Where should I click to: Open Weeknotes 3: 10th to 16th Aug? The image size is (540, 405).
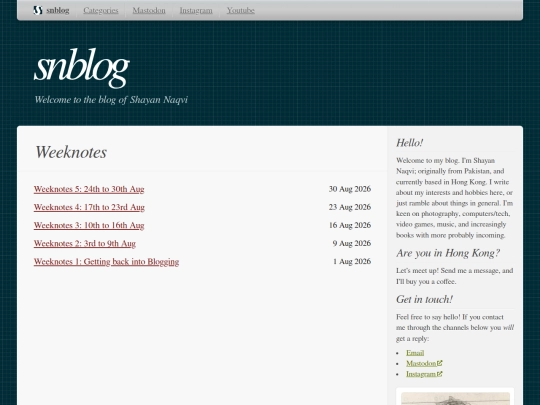click(x=89, y=225)
